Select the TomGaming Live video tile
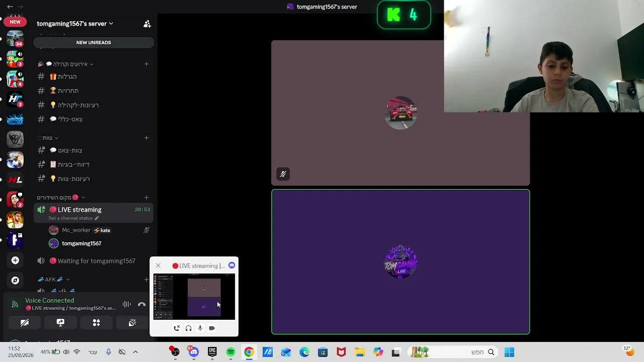 (400, 262)
